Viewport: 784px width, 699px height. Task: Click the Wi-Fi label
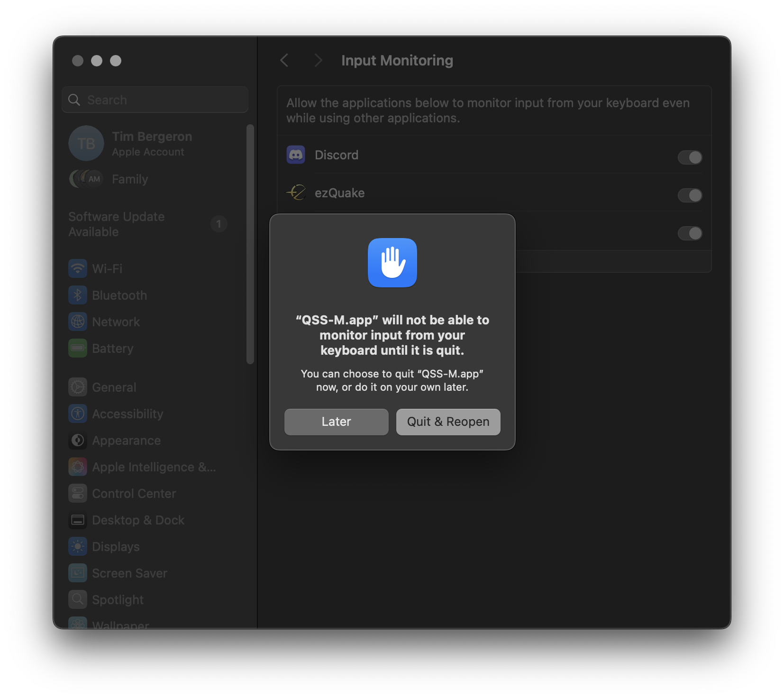click(x=107, y=268)
